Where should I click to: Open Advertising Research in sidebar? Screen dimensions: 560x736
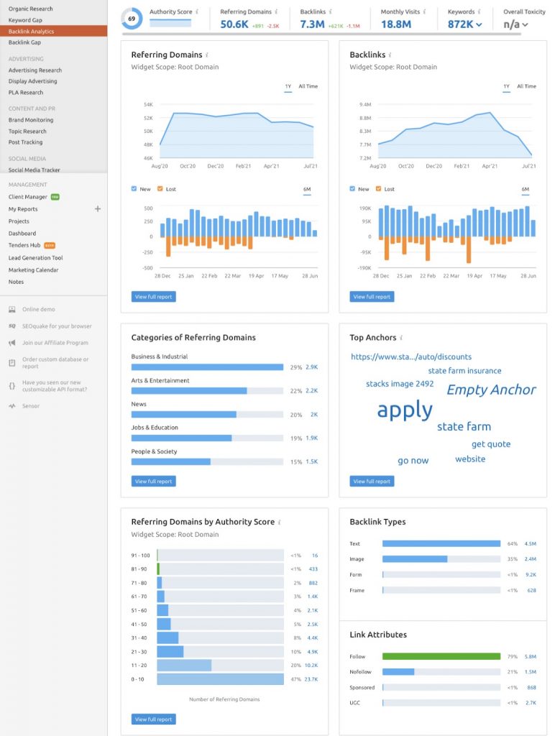tap(35, 70)
